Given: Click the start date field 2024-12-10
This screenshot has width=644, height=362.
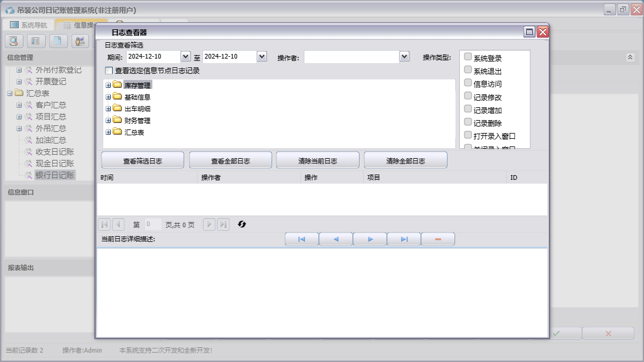Looking at the screenshot, I should [154, 57].
